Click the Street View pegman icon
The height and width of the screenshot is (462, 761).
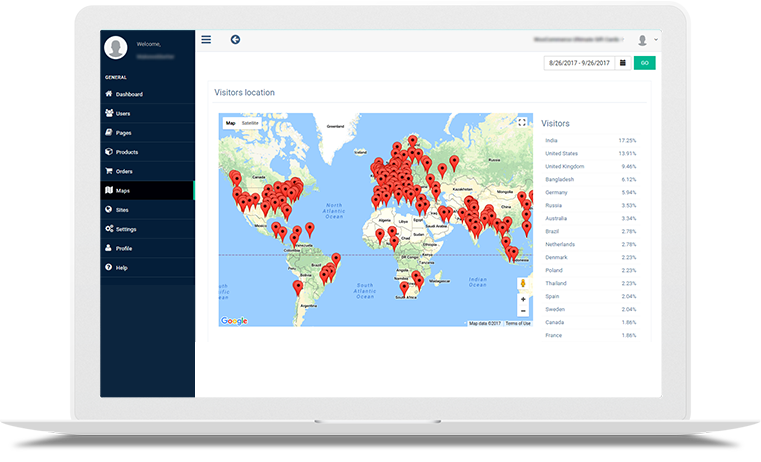pos(522,284)
